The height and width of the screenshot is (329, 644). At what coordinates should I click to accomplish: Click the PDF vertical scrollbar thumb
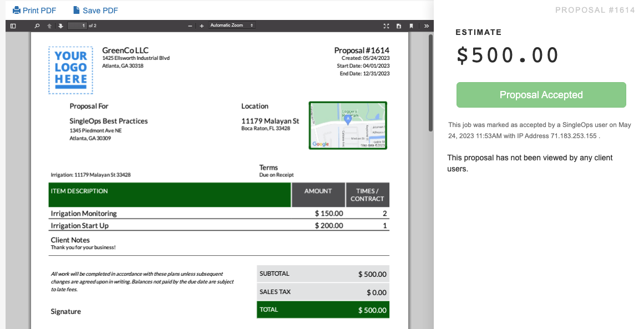coord(430,83)
